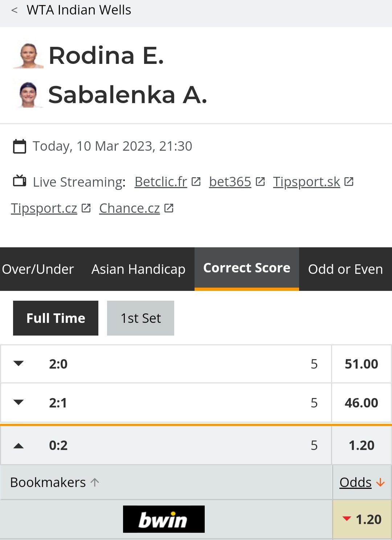Open the external link icon after Betclic.fr
The image size is (392, 540).
pos(196,182)
